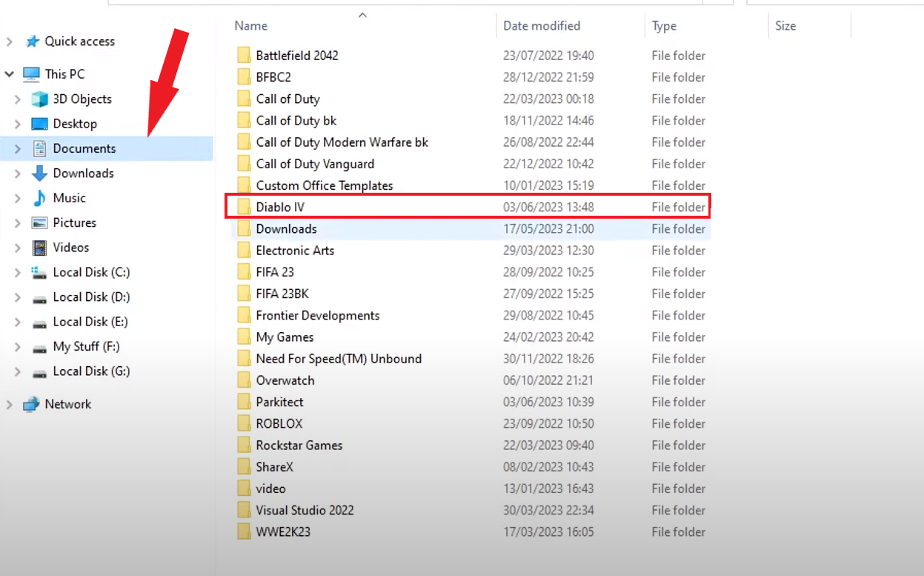
Task: Expand the Pictures tree node
Action: click(x=18, y=223)
